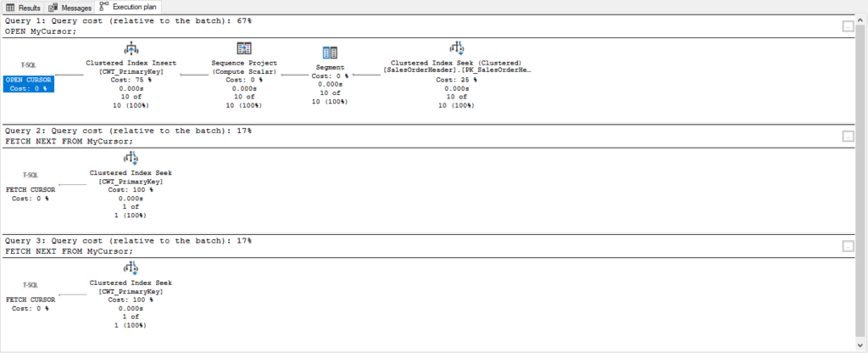Click the 'OPEN MyCursor;' statement text

pos(41,31)
